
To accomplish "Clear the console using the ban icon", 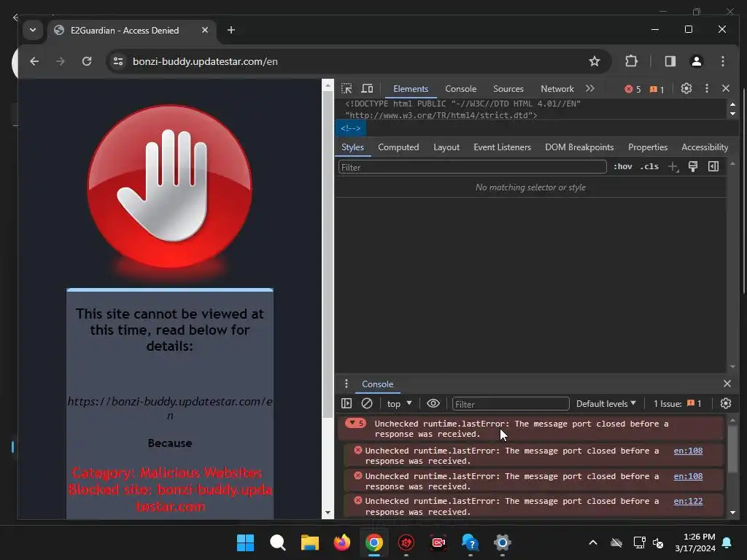I will pyautogui.click(x=367, y=403).
